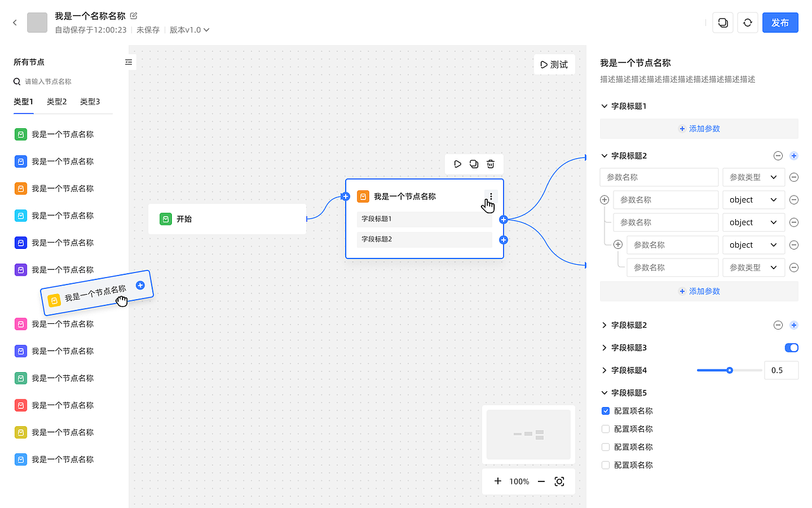Click the plus port beside 字段标题2 on node

[x=503, y=240]
